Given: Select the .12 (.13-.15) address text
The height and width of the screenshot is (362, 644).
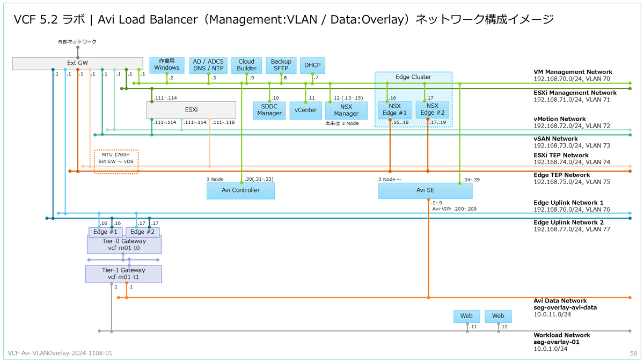Looking at the screenshot, I should (348, 98).
